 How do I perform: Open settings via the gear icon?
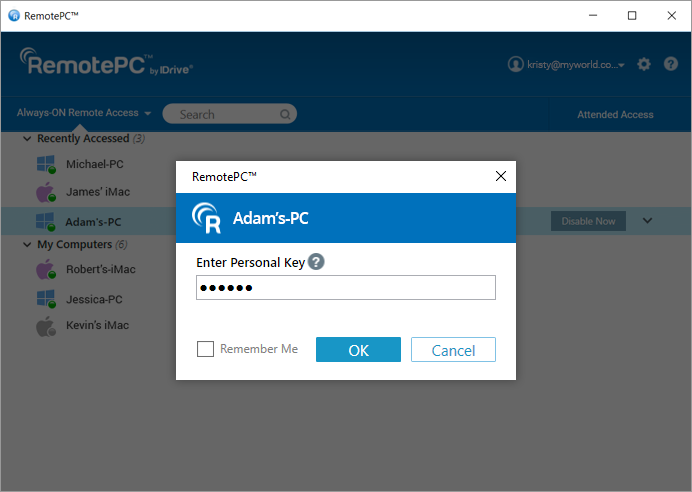644,64
